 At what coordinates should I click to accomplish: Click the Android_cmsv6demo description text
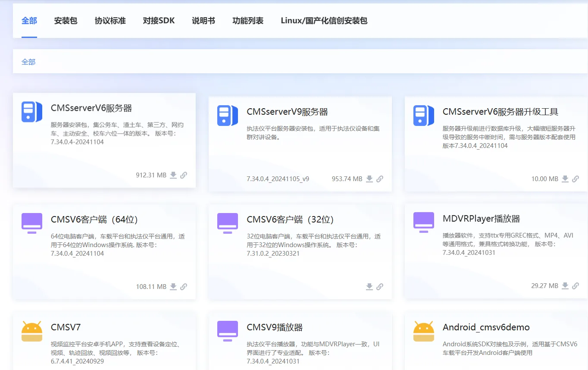point(510,348)
